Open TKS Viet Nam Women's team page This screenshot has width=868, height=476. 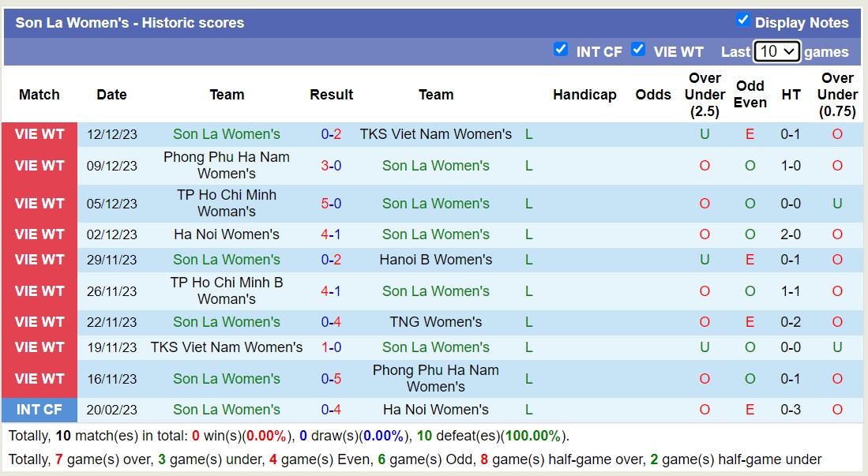pyautogui.click(x=436, y=134)
